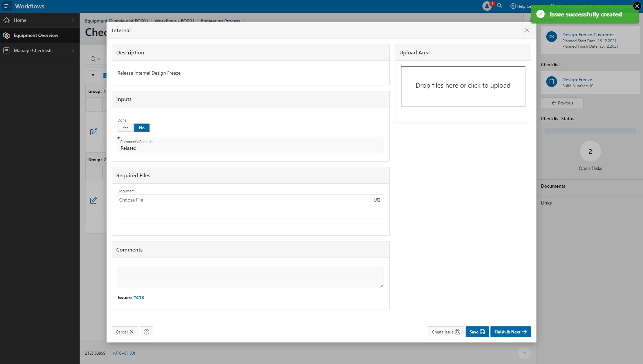The image size is (643, 364).
Task: Close the Internal dialog with X icon
Action: (x=527, y=30)
